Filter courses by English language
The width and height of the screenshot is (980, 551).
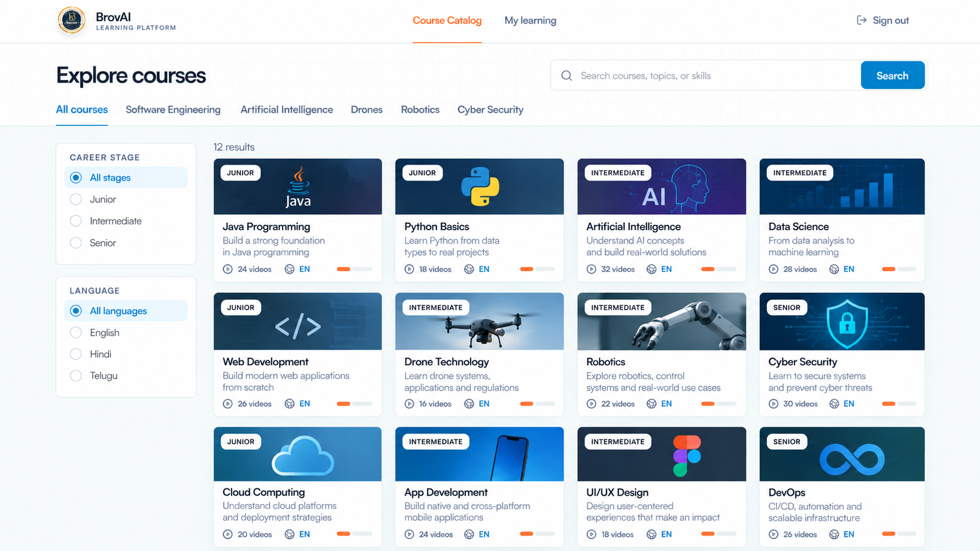76,332
